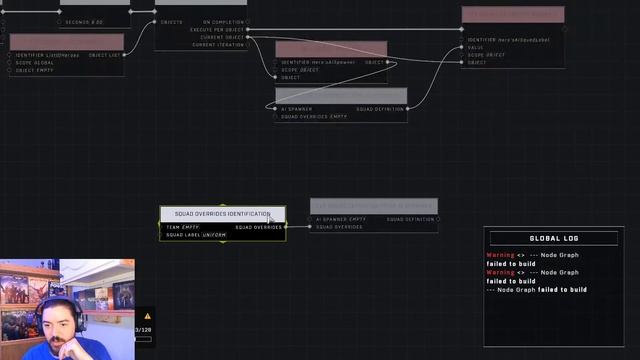Click Scope Object on the hero.sAISpawner node
Viewport: 640px width, 360px height.
(x=300, y=70)
